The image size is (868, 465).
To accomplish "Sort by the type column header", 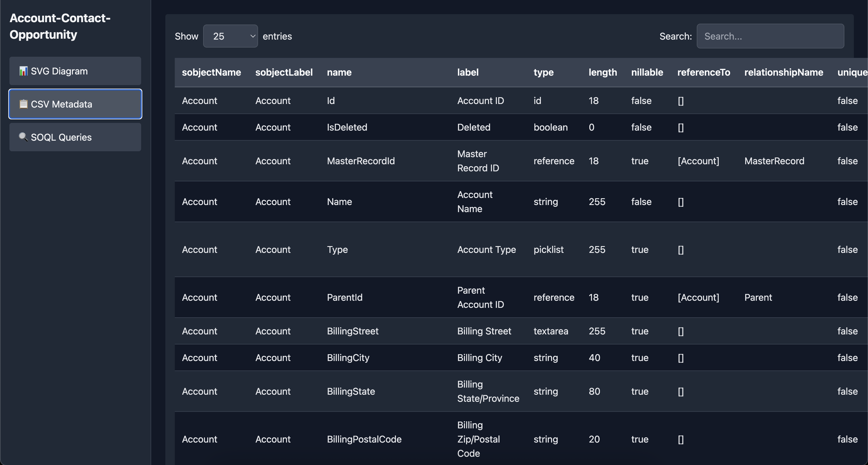I will tap(543, 72).
